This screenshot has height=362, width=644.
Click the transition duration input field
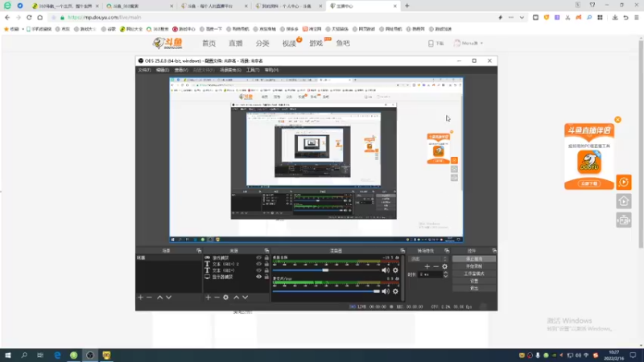coord(430,274)
